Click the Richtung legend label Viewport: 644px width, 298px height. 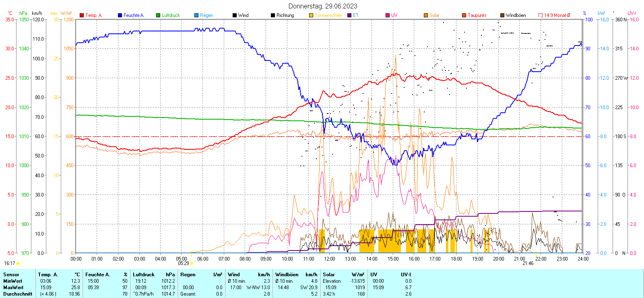[285, 15]
